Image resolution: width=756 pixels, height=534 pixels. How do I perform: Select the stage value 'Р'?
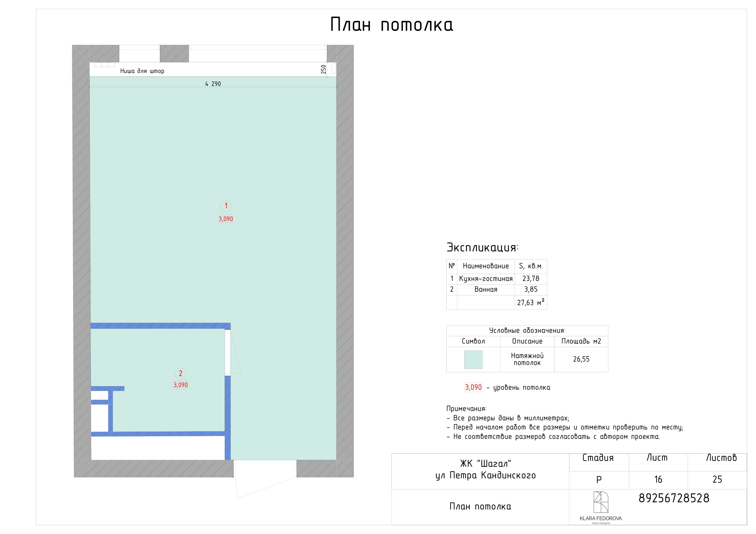pos(599,480)
